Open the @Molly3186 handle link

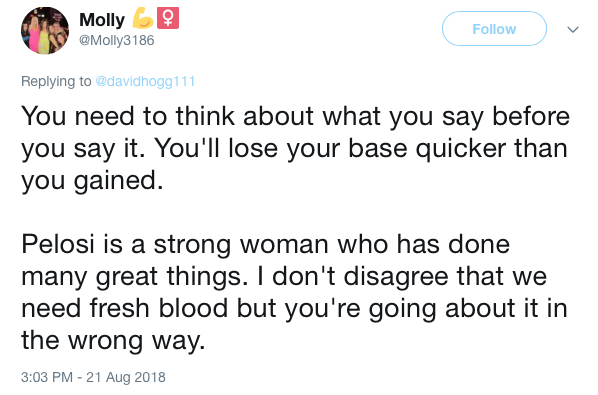117,40
